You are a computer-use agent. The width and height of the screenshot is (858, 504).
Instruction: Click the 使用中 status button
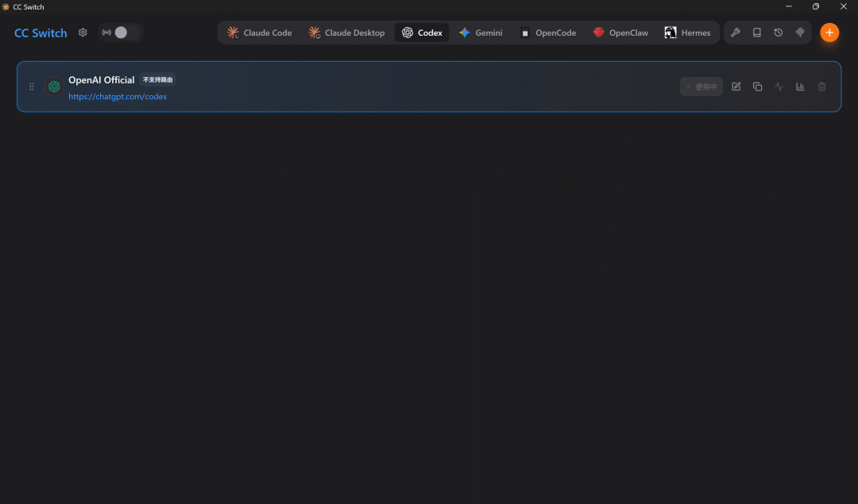pos(701,87)
